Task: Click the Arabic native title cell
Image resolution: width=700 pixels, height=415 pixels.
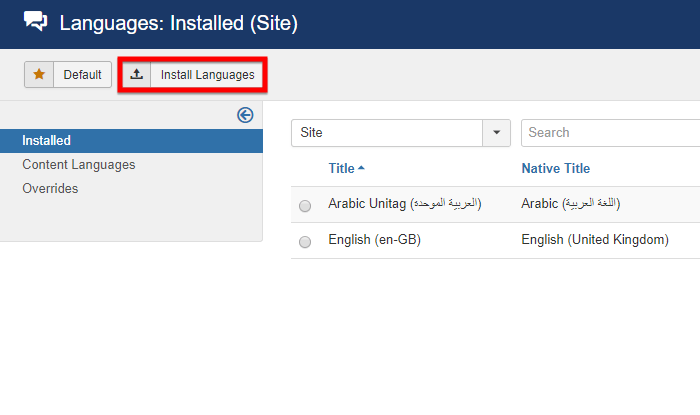Action: [571, 203]
